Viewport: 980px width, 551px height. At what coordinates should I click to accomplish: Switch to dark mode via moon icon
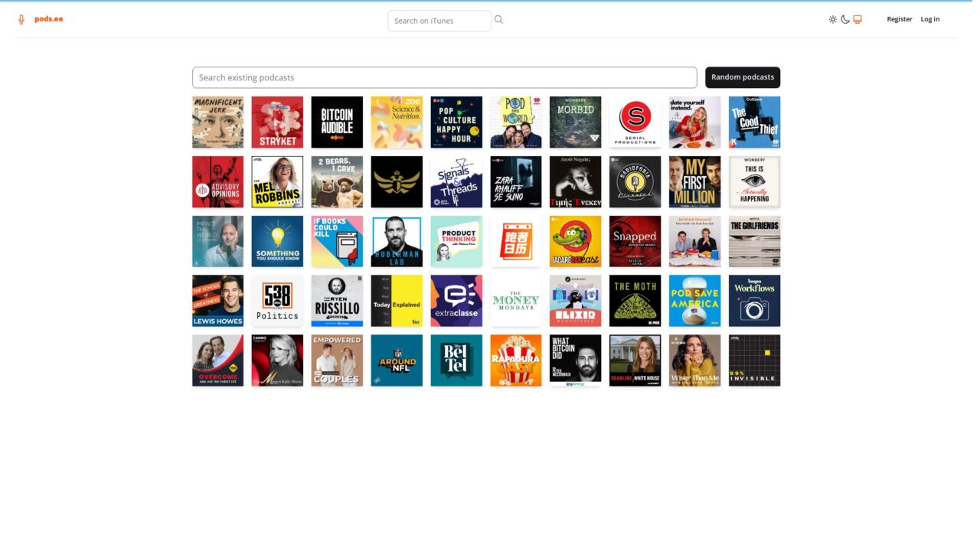pyautogui.click(x=845, y=19)
